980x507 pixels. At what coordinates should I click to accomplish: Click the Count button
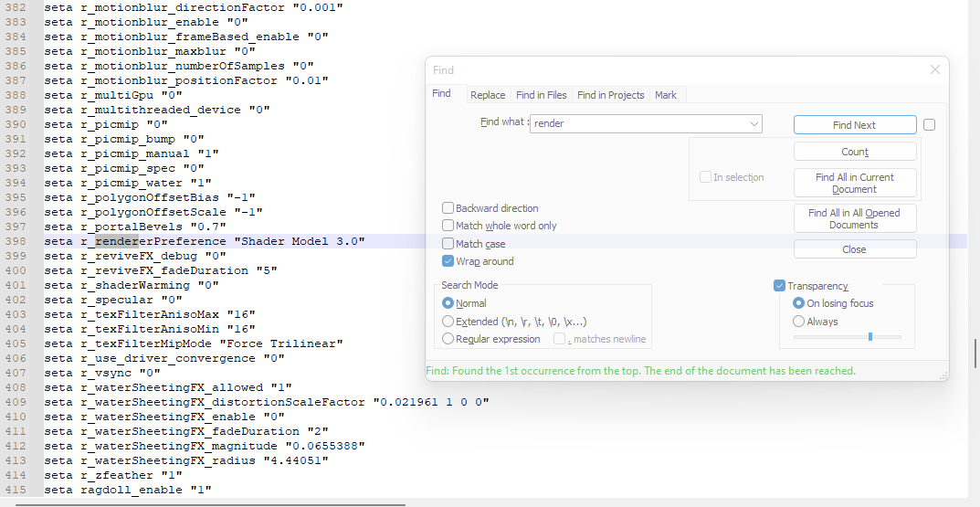pyautogui.click(x=854, y=152)
